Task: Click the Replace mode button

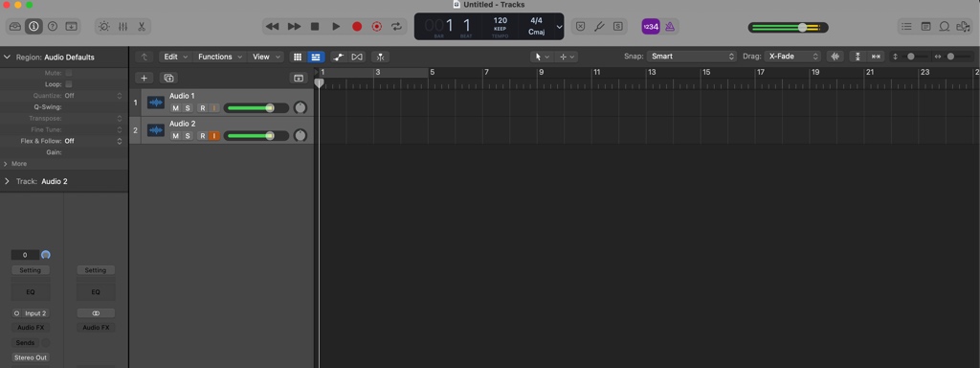Action: click(x=581, y=26)
